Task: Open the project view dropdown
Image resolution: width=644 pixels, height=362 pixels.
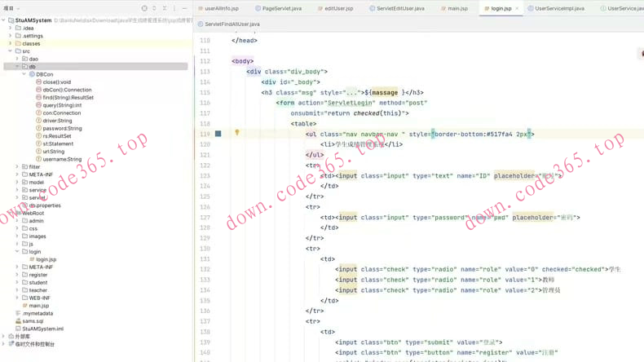Action: pos(11,8)
